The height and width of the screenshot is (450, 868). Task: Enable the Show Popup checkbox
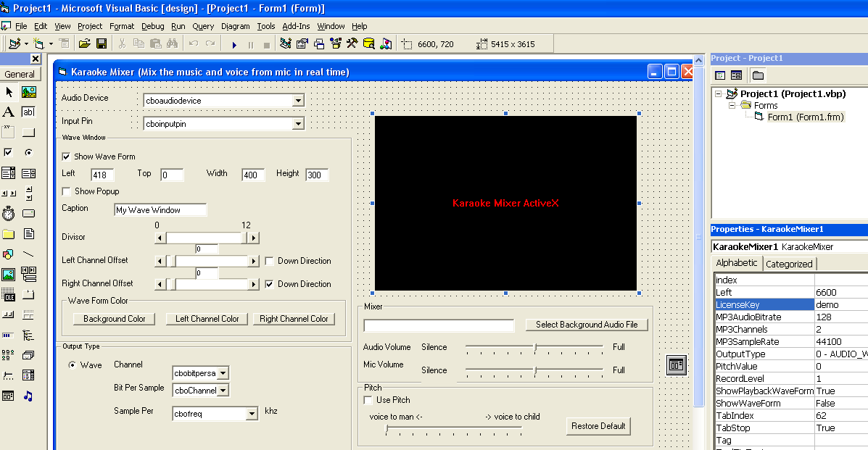(67, 191)
